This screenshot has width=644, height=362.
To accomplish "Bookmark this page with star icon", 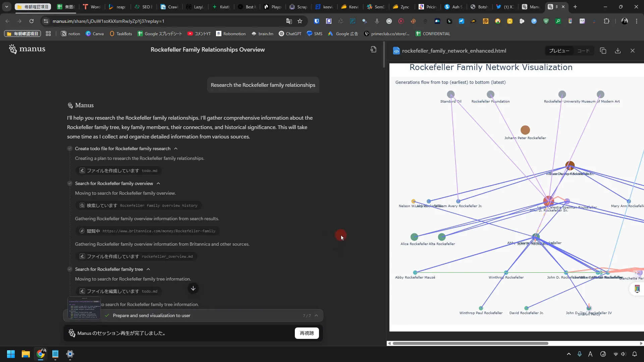I will tap(300, 21).
